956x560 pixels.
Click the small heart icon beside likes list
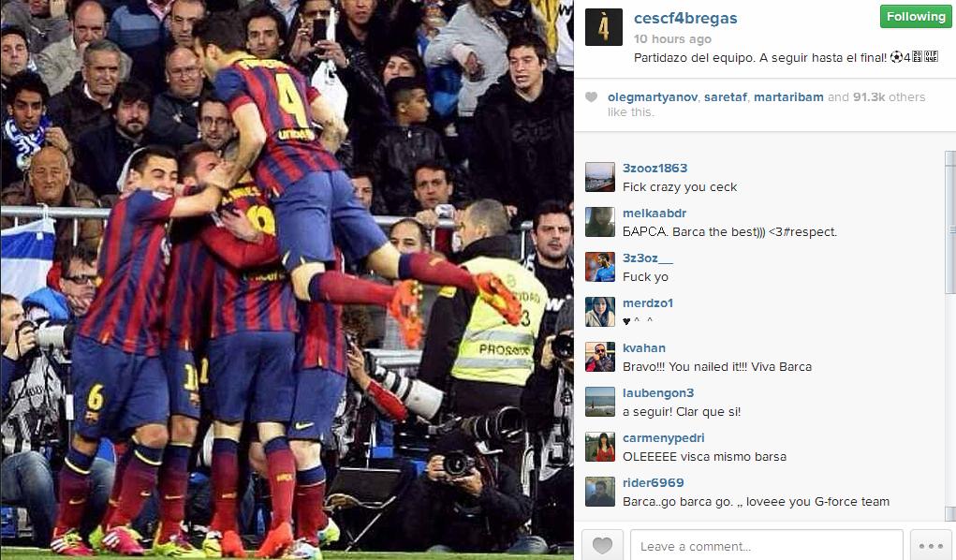592,97
